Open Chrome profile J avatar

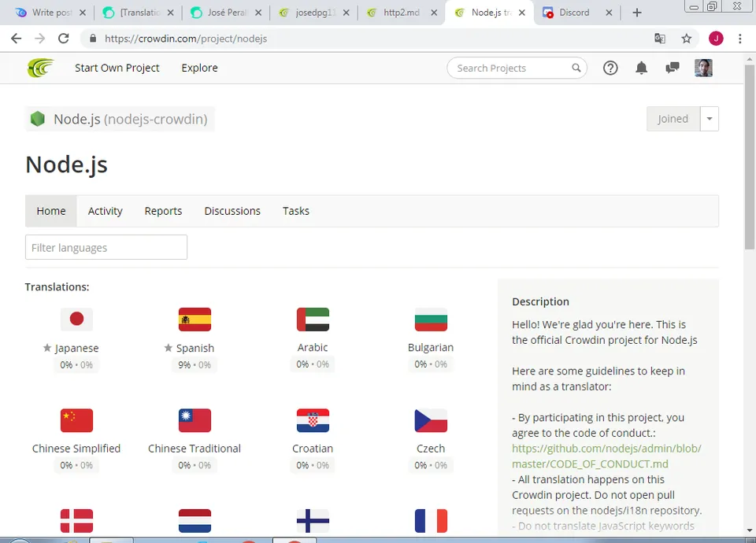click(x=716, y=39)
